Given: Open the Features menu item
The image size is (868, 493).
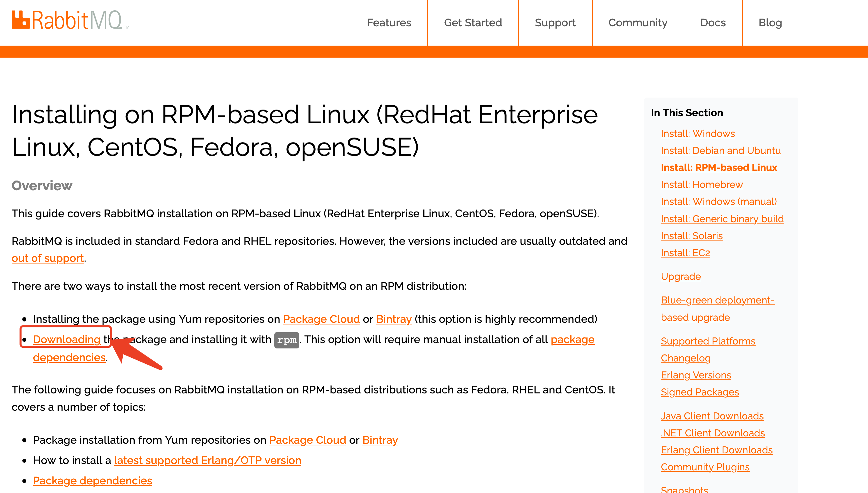Looking at the screenshot, I should (x=389, y=23).
